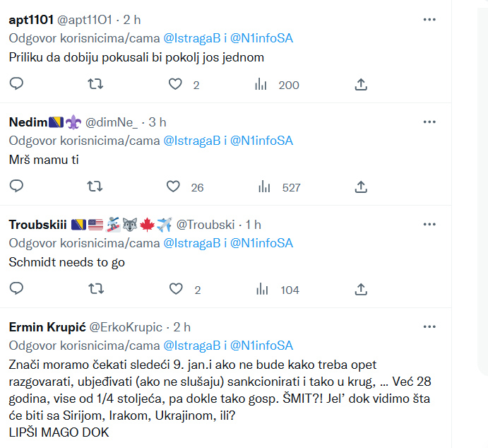Like apt1101's tweet
The image size is (488, 448).
pyautogui.click(x=175, y=84)
